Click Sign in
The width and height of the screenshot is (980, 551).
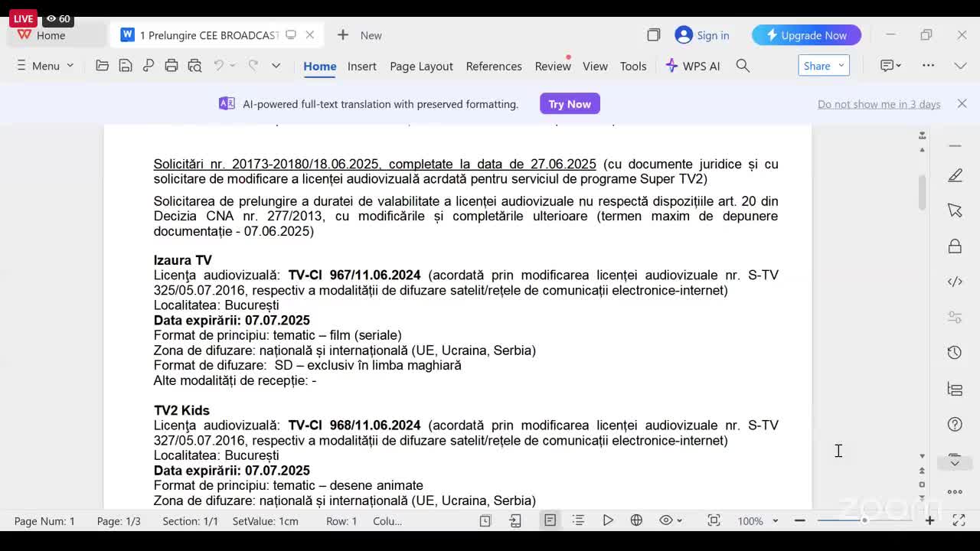tap(702, 35)
